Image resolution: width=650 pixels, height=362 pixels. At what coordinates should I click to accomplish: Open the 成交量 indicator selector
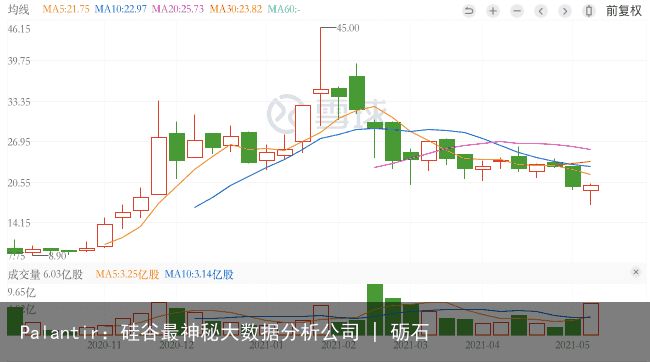coord(24,274)
